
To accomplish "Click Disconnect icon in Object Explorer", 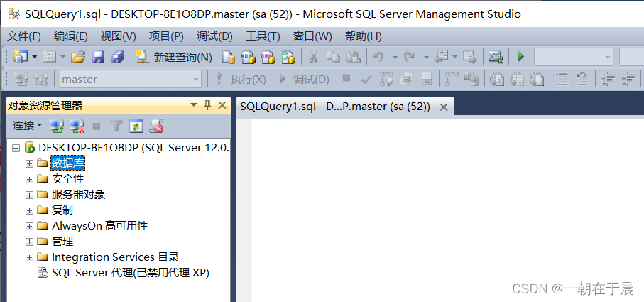I will click(x=77, y=126).
